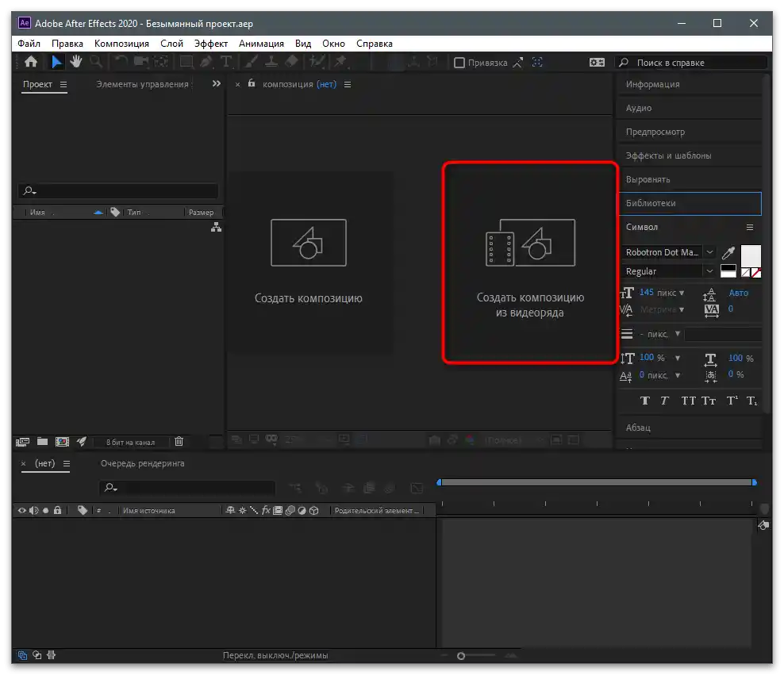This screenshot has height=675, width=784.
Task: Delete selected project items with trash icon
Action: pyautogui.click(x=179, y=441)
